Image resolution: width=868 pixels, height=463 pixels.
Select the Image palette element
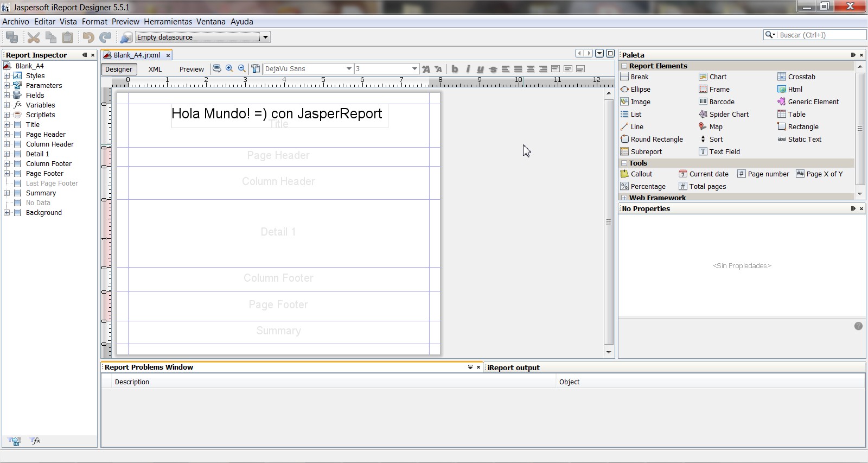pos(635,102)
